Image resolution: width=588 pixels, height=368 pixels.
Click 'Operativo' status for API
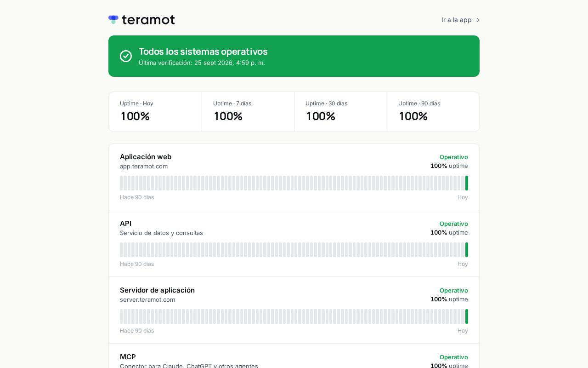454,224
